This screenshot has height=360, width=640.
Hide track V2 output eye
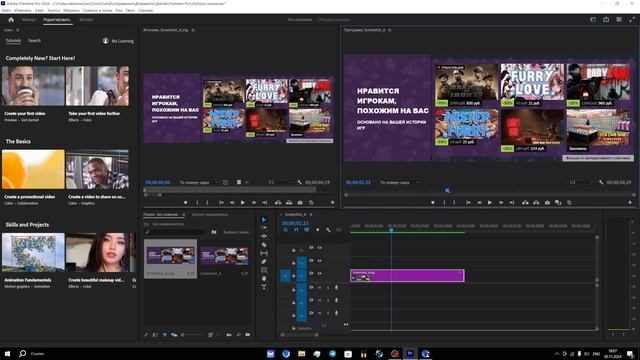pyautogui.click(x=320, y=260)
